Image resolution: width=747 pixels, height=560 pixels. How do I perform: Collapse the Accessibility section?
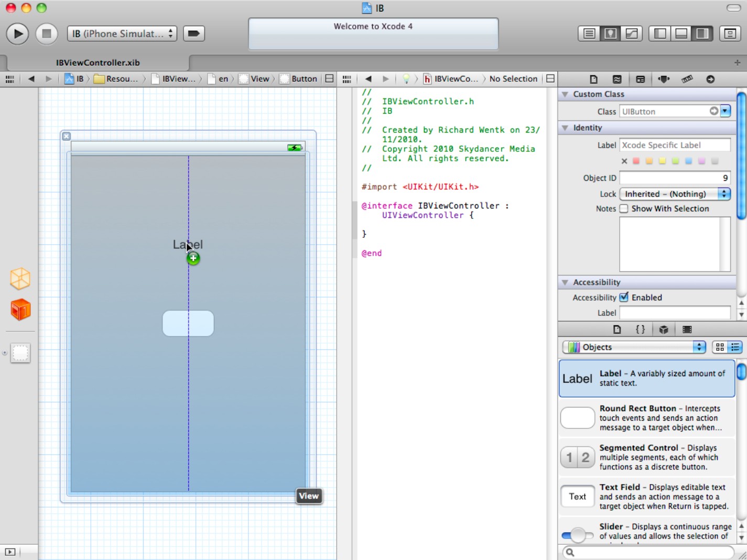565,282
